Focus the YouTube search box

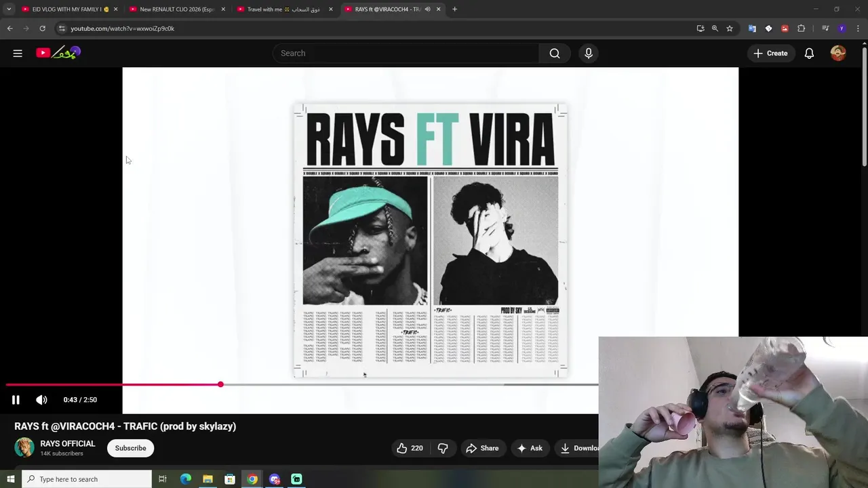[x=406, y=53]
